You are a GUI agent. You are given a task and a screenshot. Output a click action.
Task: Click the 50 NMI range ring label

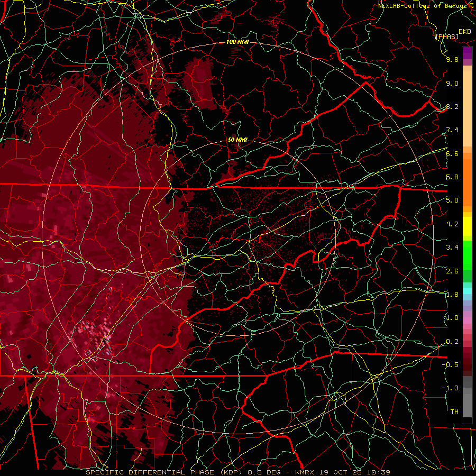pos(237,140)
